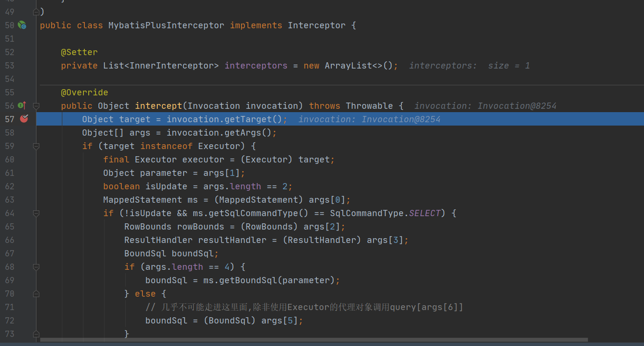The width and height of the screenshot is (644, 346).
Task: Click the resultHandler variable name
Action: point(232,240)
